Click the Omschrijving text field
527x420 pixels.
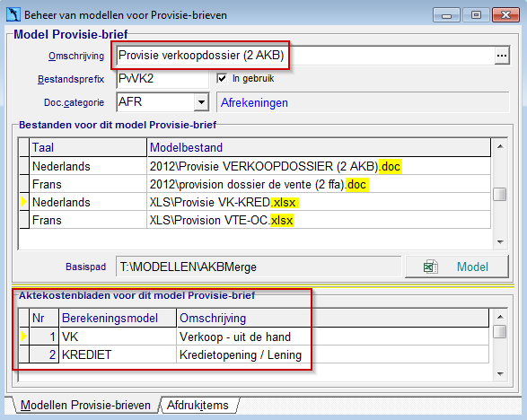[x=305, y=56]
